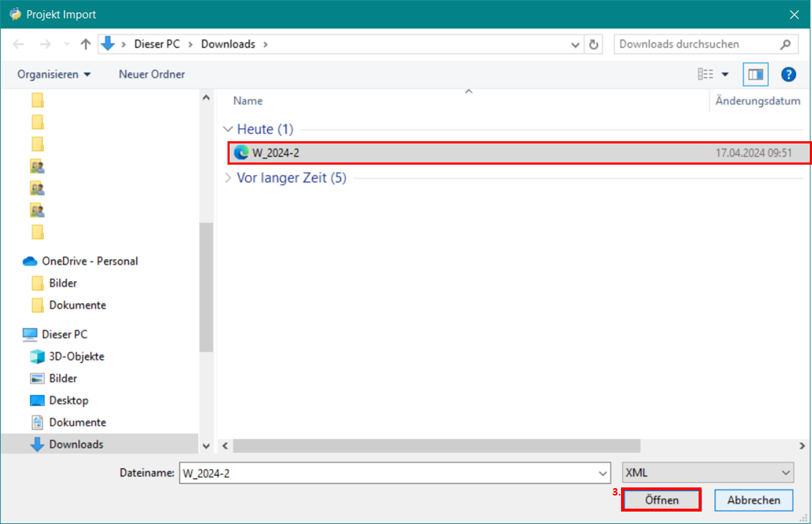Open 3D-Objekte folder in sidebar
This screenshot has height=524, width=812.
tap(76, 356)
